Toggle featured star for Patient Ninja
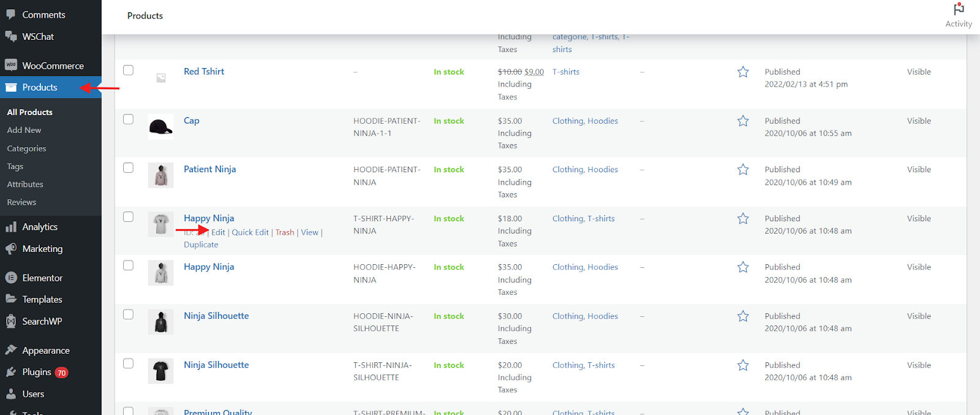 click(x=743, y=169)
